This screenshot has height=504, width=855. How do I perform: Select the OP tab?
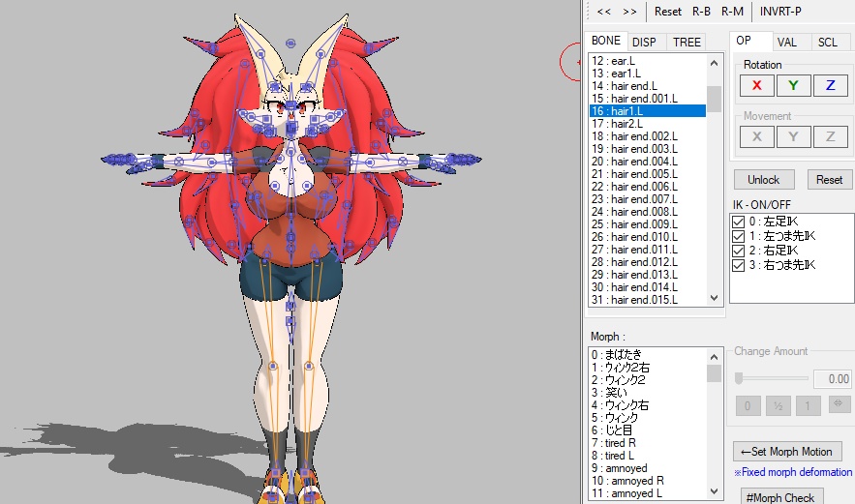750,41
